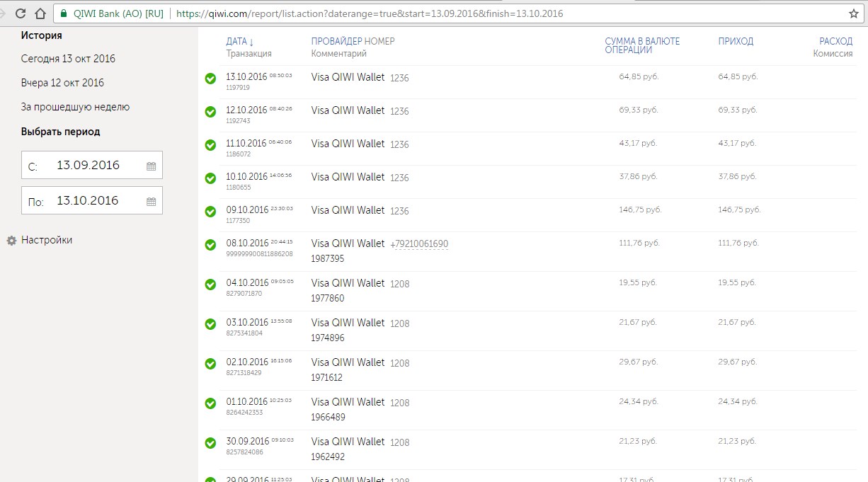The height and width of the screenshot is (482, 868).
Task: Open calendar icon for start date 13.09.2016
Action: point(151,166)
